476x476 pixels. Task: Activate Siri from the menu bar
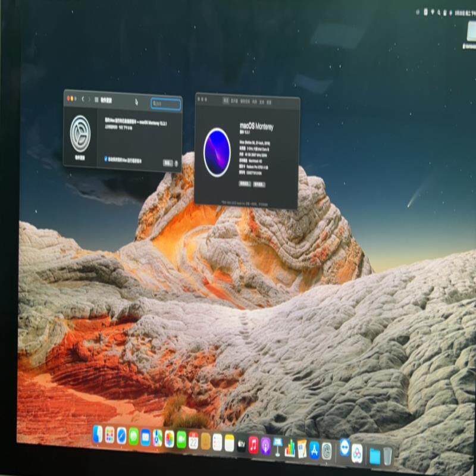click(450, 12)
